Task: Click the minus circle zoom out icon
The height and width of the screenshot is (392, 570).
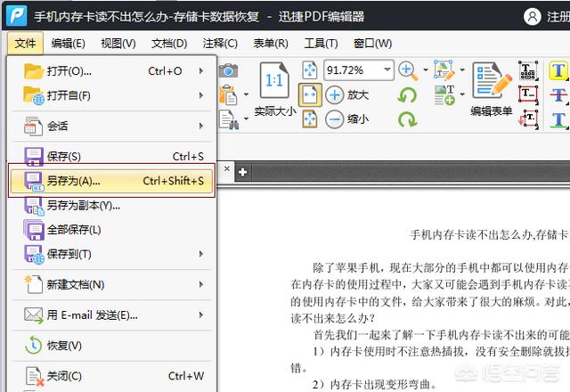Action: point(335,119)
